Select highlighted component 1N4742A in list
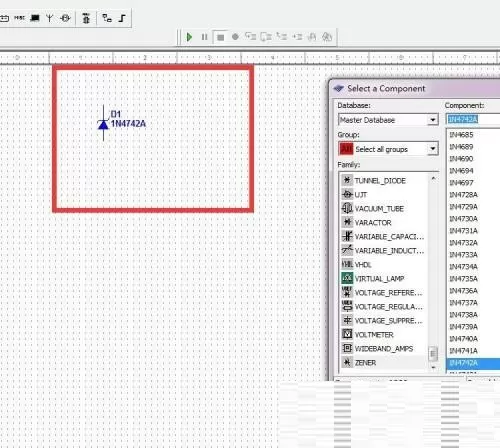Viewport: 500px width, 448px height. click(473, 363)
